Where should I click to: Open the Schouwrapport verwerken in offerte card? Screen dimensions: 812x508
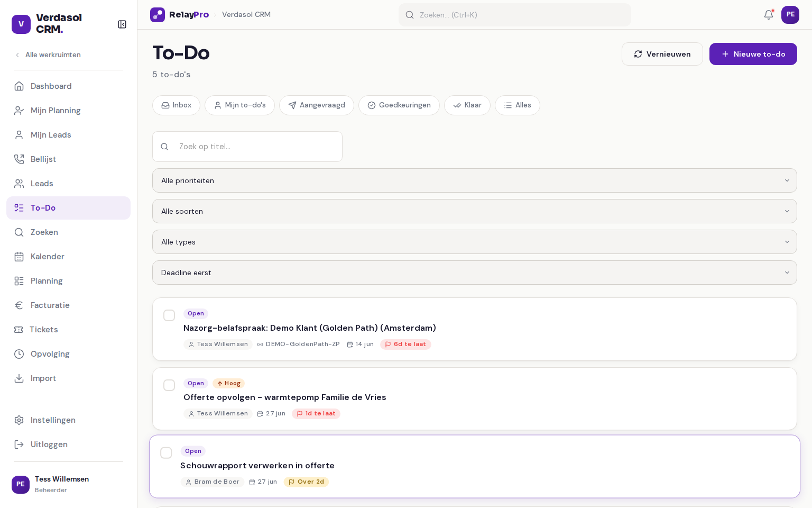pyautogui.click(x=475, y=466)
